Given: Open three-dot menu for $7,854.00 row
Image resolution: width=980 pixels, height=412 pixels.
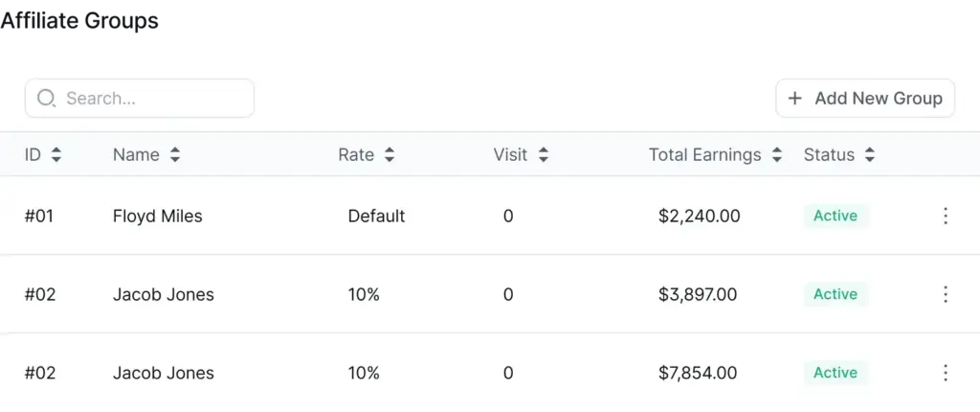Looking at the screenshot, I should click(x=945, y=373).
